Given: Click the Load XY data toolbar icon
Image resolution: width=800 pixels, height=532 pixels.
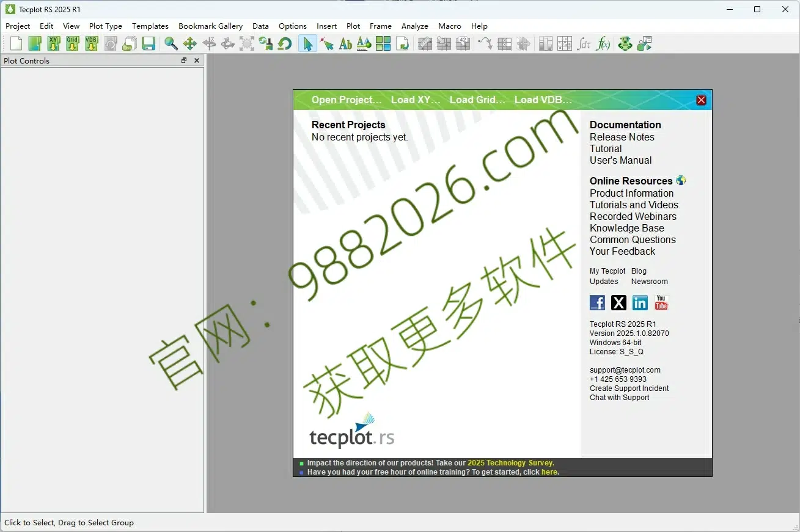Looking at the screenshot, I should (54, 43).
